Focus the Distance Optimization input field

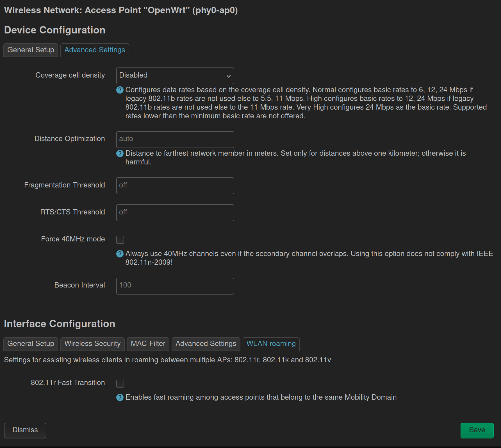coord(175,139)
